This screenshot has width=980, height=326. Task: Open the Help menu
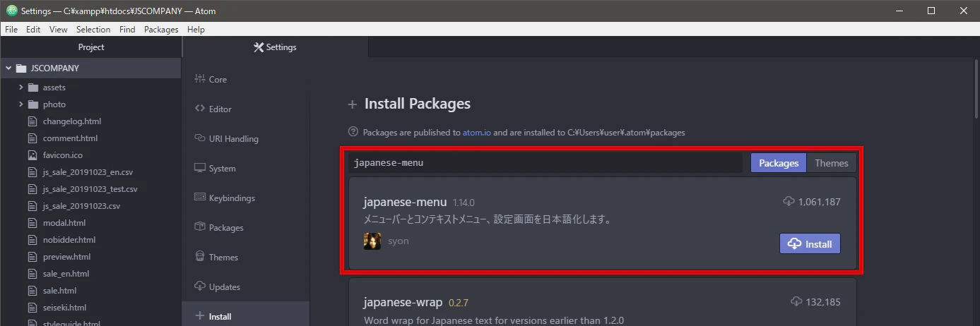[196, 30]
